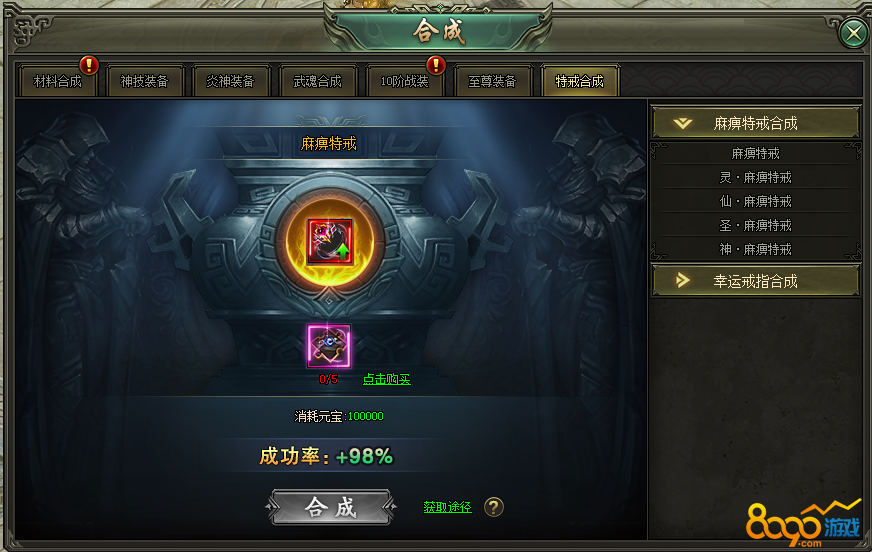Click the pink-framed material item icon
This screenshot has height=552, width=872.
tap(329, 346)
